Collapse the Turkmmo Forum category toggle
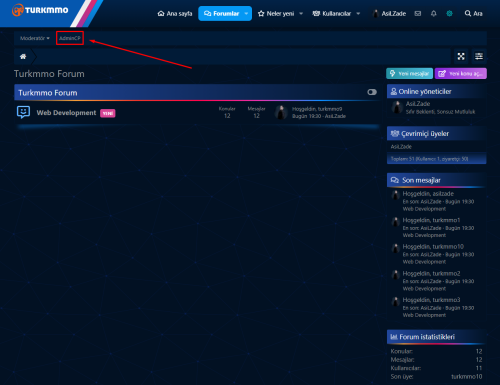Screen dimensions: 500x385 click(372, 92)
